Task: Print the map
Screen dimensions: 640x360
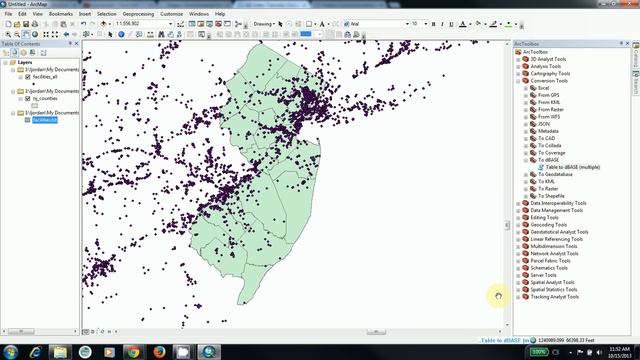Action: click(x=35, y=24)
